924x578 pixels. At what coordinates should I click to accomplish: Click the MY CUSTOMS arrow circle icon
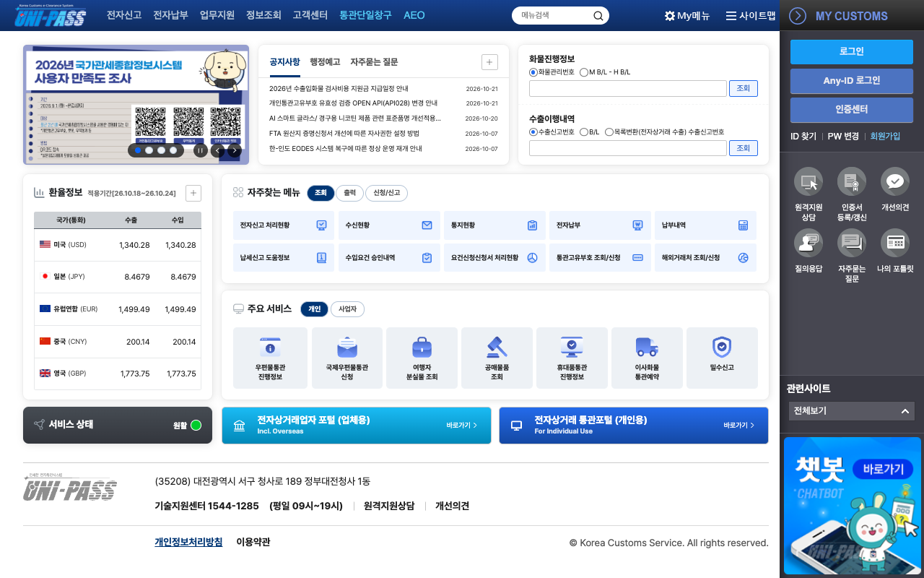tap(798, 16)
